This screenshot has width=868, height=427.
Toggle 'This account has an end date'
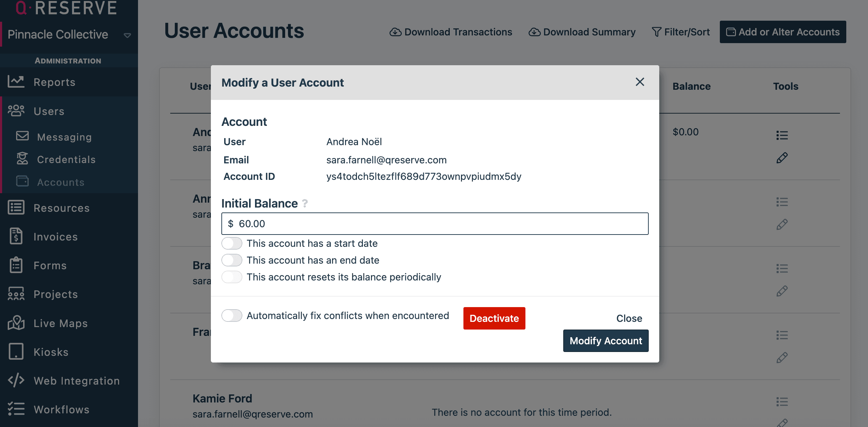(232, 260)
